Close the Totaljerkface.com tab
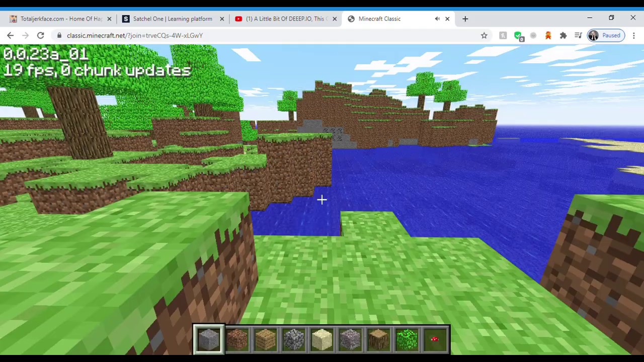 point(109,19)
